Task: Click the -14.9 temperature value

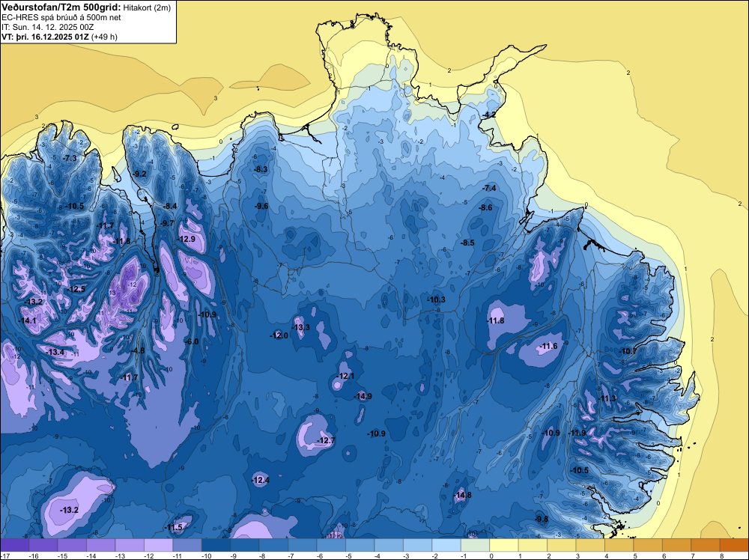Action: (x=363, y=396)
